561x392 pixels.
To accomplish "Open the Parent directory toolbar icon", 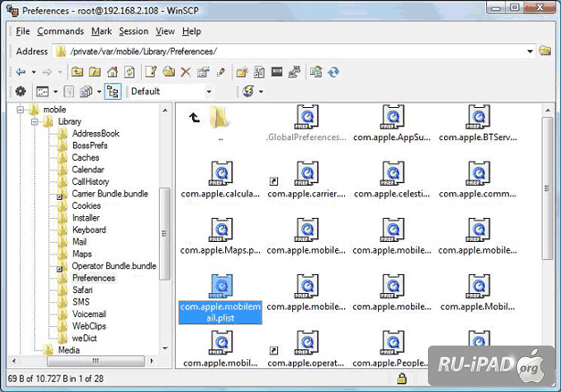I will click(x=78, y=72).
